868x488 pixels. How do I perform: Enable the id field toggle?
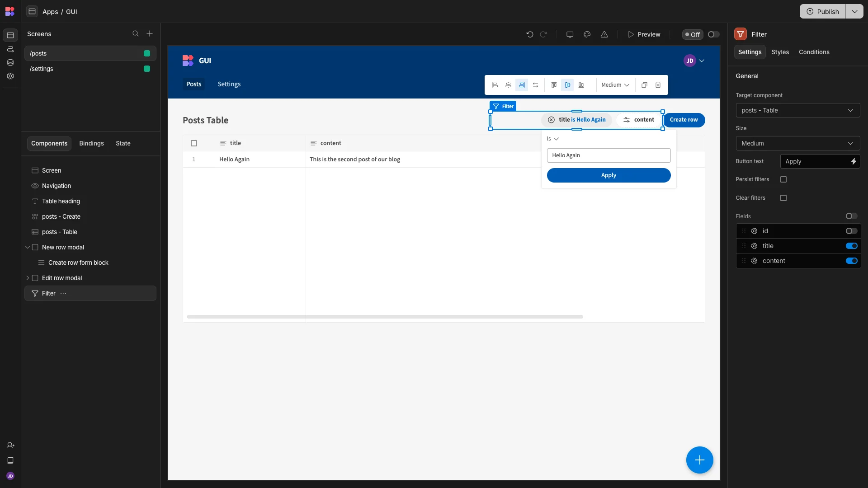[851, 231]
